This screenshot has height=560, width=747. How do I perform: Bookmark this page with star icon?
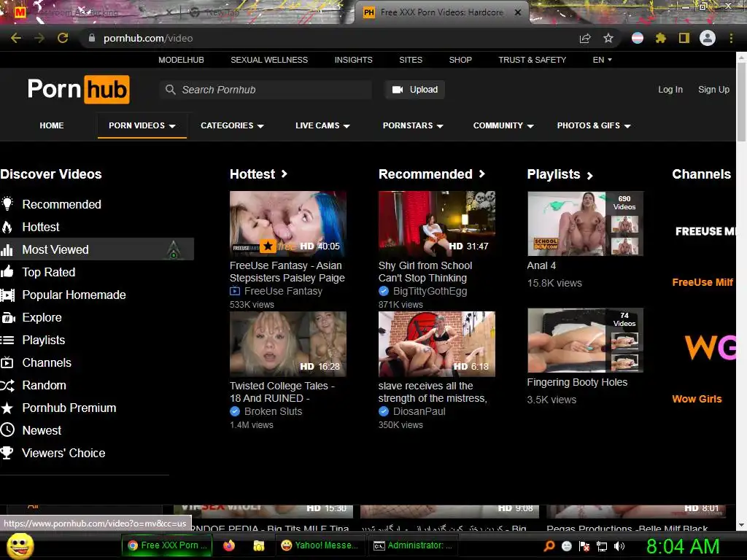[608, 38]
